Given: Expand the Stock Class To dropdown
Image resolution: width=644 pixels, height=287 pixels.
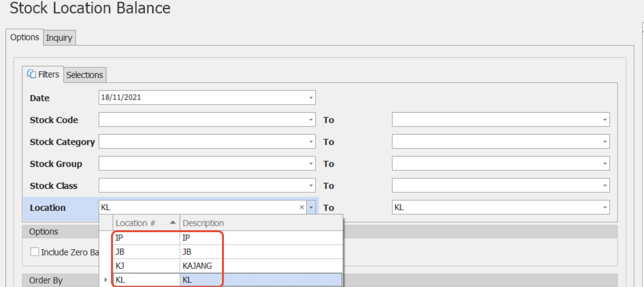Looking at the screenshot, I should (605, 185).
